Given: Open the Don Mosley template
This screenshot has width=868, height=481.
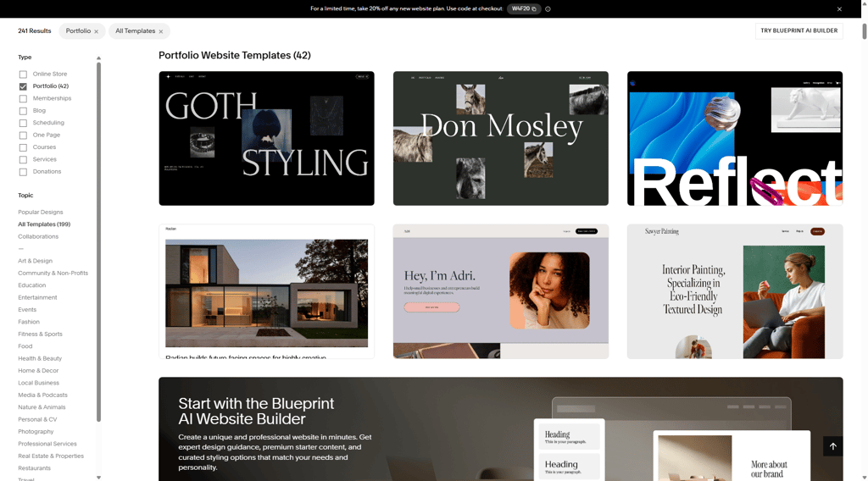Looking at the screenshot, I should click(x=500, y=138).
